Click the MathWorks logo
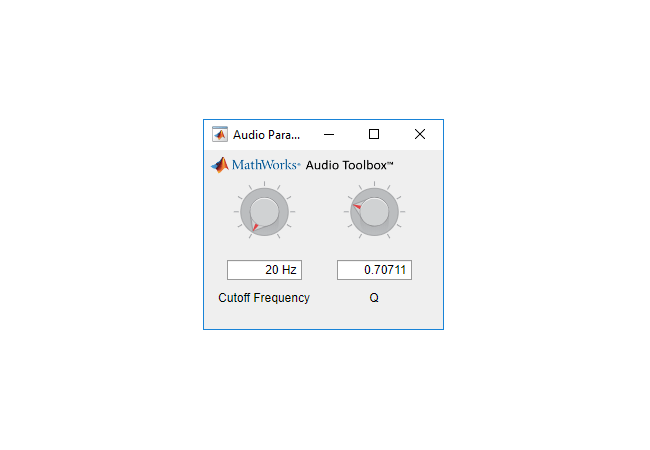 (255, 165)
